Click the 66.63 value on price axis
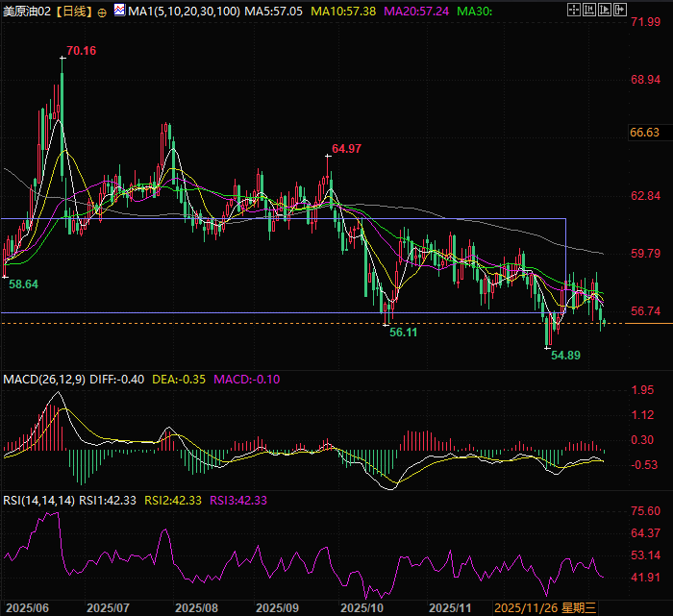Screen dimensions: 673x616 coord(644,133)
